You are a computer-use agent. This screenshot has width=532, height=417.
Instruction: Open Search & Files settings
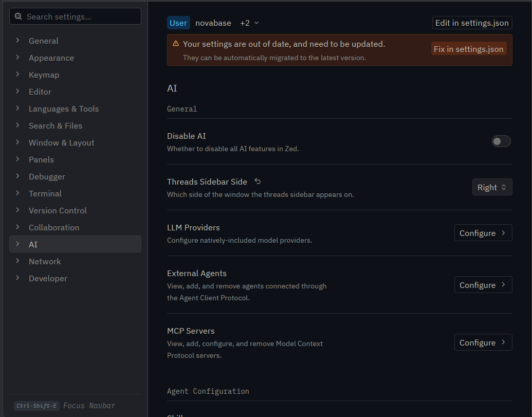75,125
